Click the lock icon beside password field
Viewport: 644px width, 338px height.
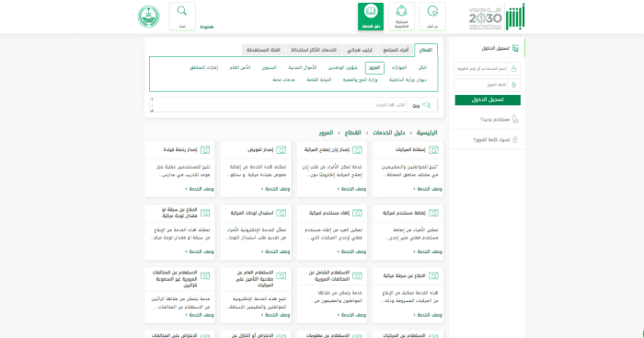[513, 85]
